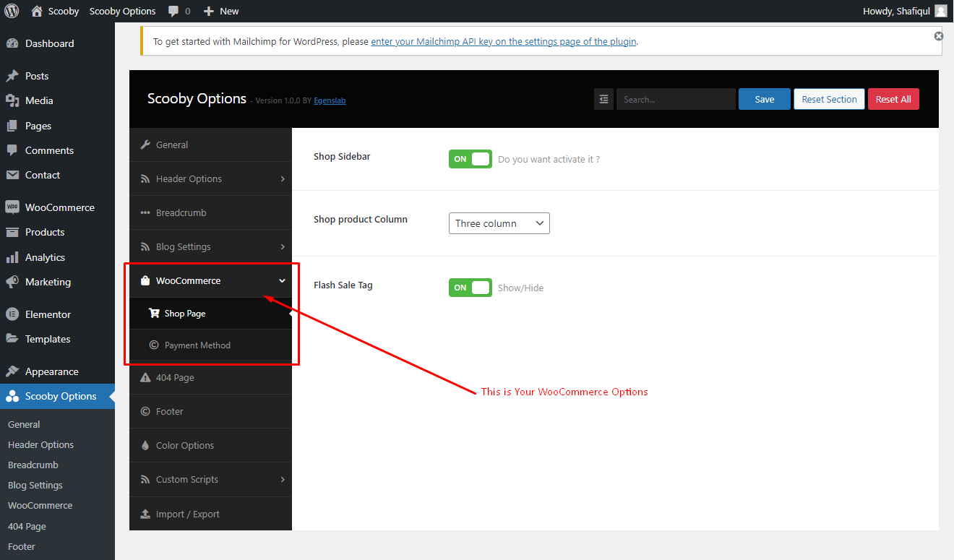Screen dimensions: 954x560
Task: Open Footer in admin submenu
Action: (22, 546)
